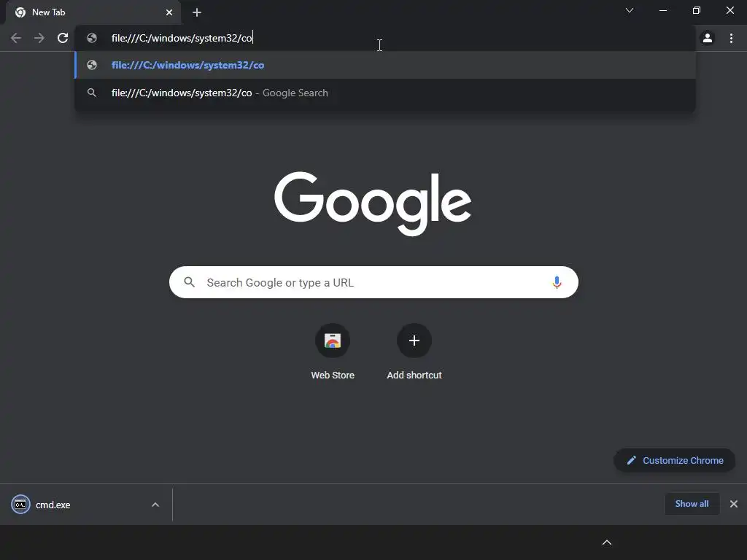Click the Web Store label text
The width and height of the screenshot is (747, 560).
click(333, 376)
